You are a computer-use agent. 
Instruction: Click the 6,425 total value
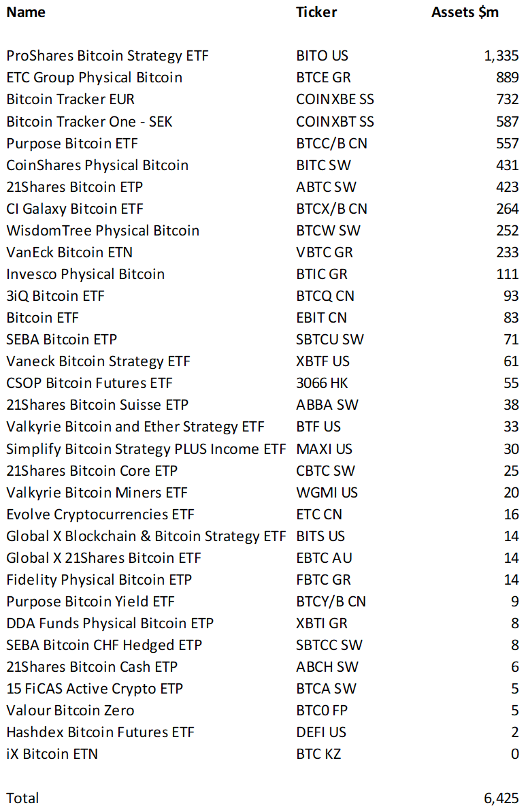[501, 798]
